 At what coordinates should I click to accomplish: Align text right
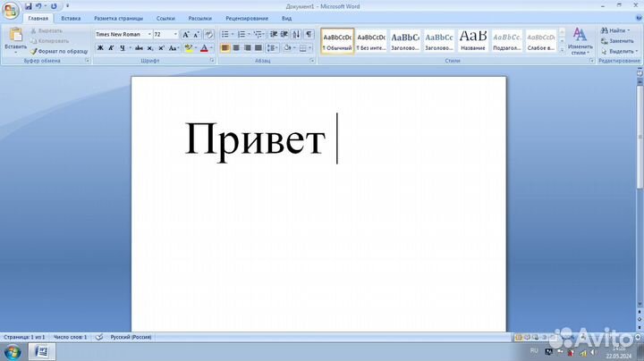point(247,48)
